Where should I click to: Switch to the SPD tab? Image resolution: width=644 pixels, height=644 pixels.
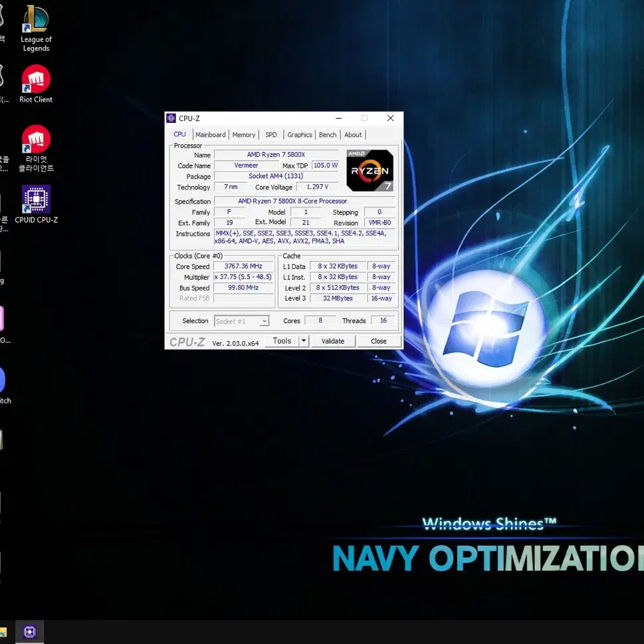[271, 135]
